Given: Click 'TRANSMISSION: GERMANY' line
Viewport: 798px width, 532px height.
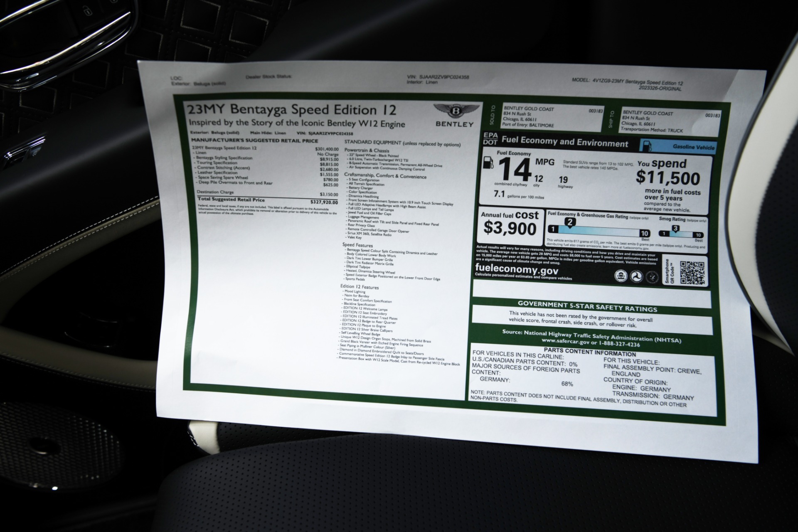Looking at the screenshot, I should tap(653, 396).
